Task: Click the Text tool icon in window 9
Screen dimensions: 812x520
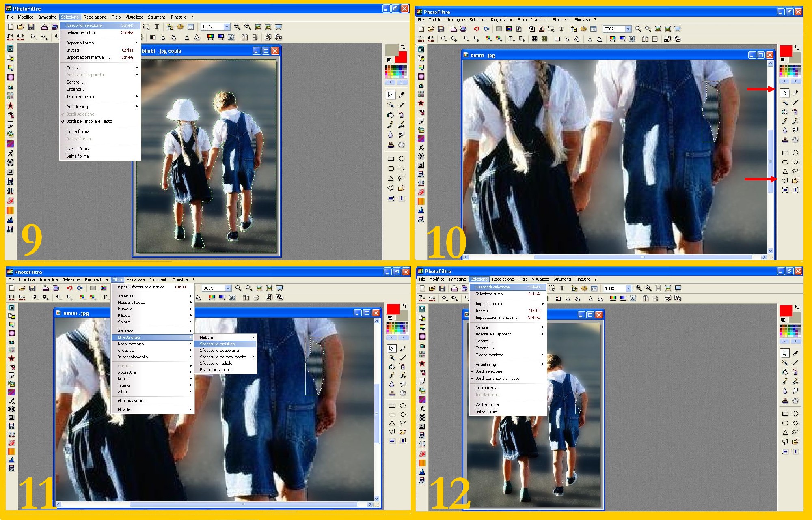Action: 157,27
